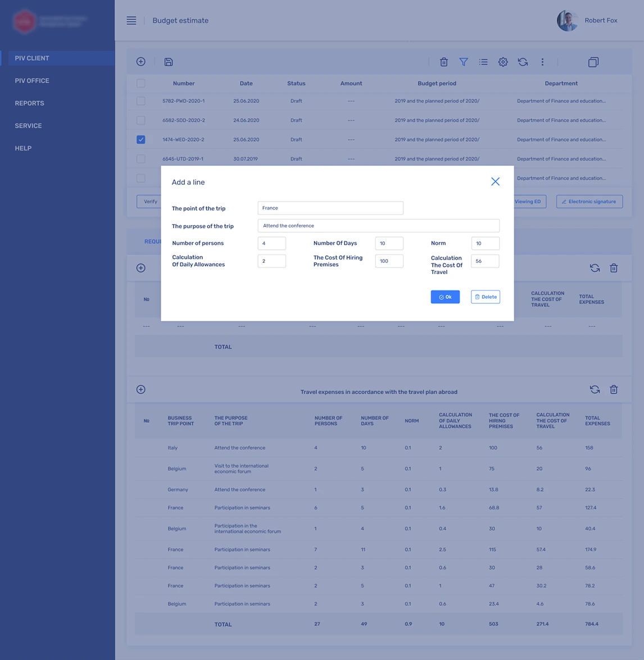Click the Budget estimate page title
Image resolution: width=644 pixels, height=660 pixels.
point(180,21)
